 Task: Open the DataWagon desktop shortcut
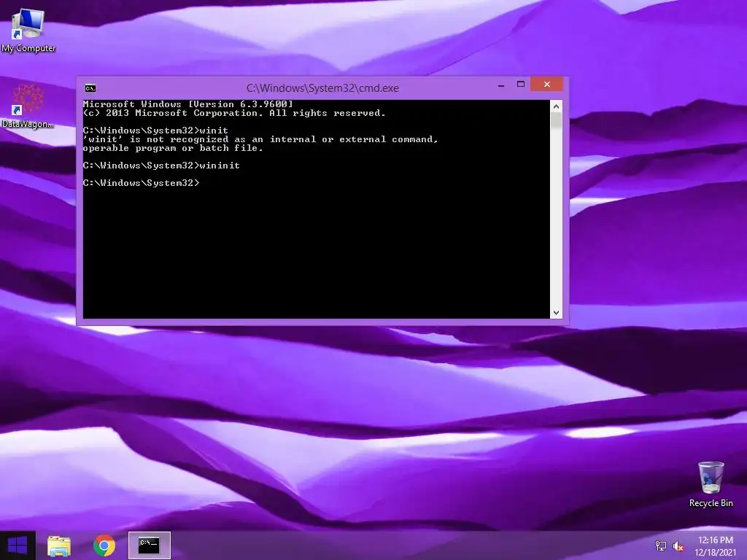click(x=28, y=106)
